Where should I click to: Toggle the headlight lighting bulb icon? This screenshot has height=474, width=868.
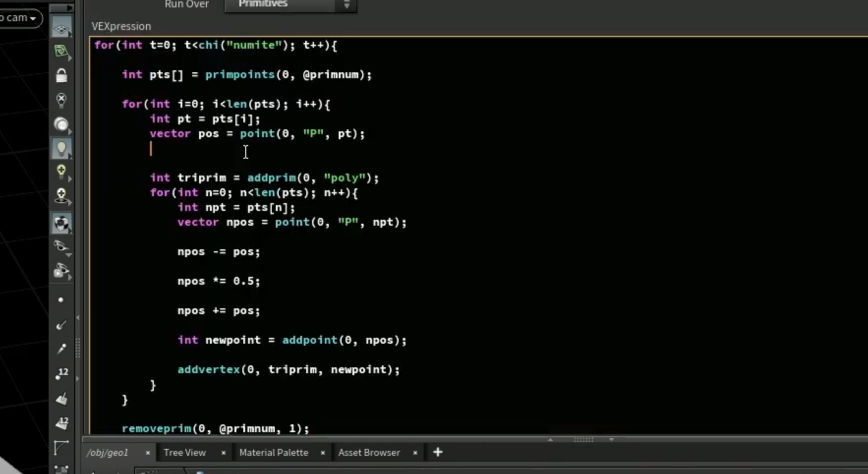pyautogui.click(x=61, y=148)
